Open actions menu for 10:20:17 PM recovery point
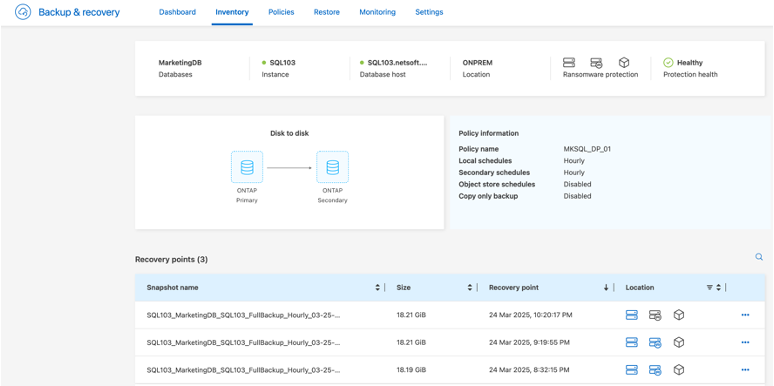 click(745, 315)
